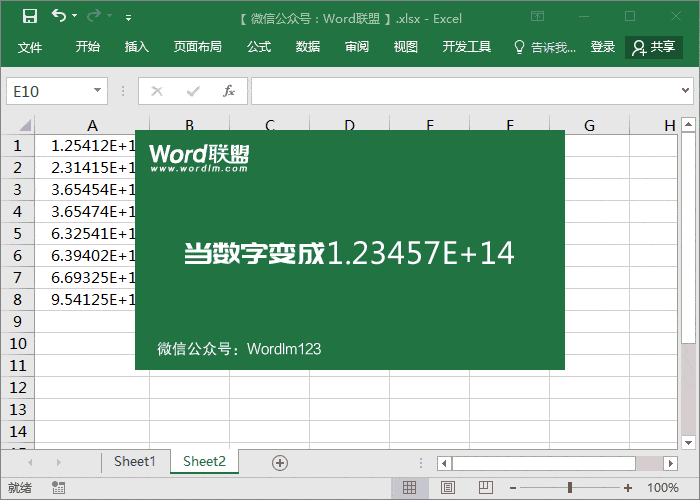This screenshot has width=700, height=500.
Task: Switch to Page Break Preview icon
Action: 486,488
